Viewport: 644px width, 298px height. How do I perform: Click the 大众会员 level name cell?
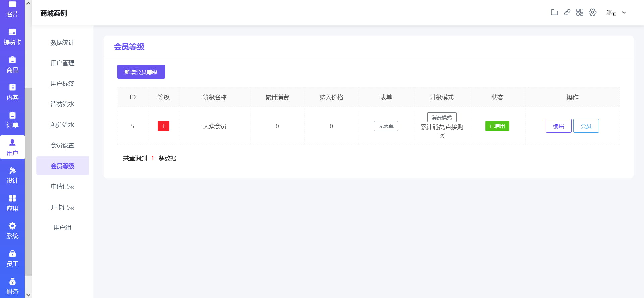[x=215, y=126]
